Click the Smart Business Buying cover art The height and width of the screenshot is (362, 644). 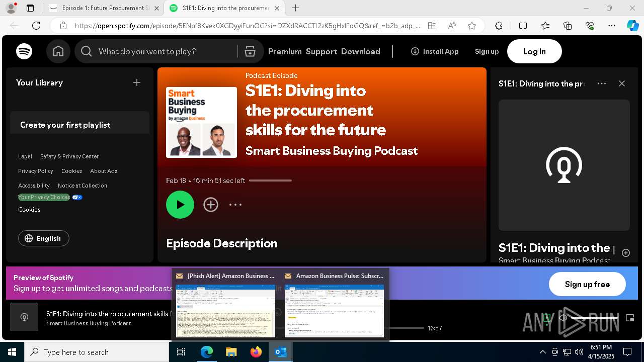201,122
